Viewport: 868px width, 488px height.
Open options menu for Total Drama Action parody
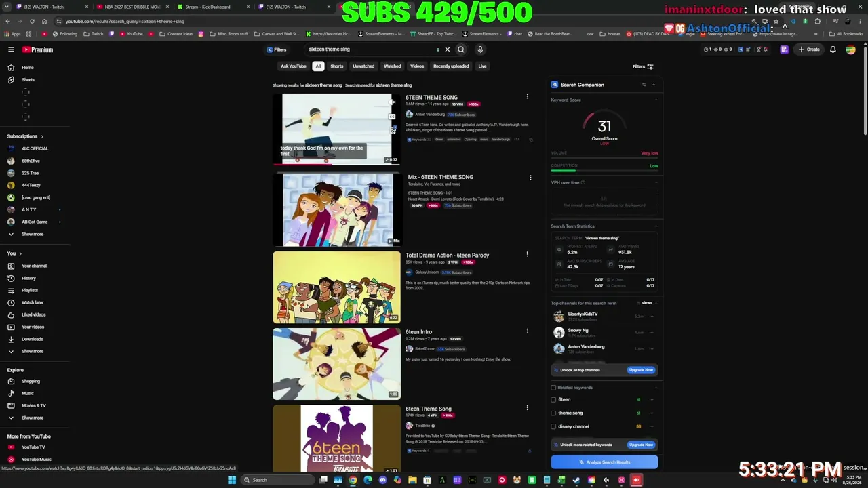(x=527, y=255)
